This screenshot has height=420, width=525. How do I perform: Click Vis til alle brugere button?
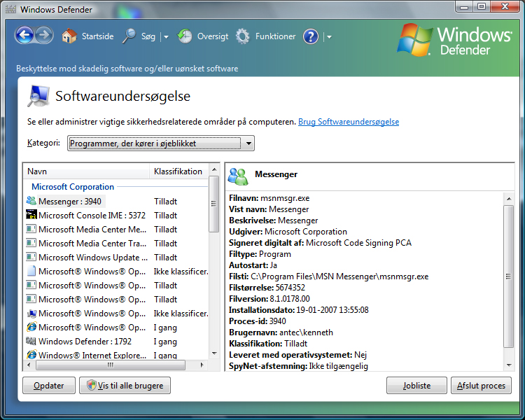tap(125, 386)
